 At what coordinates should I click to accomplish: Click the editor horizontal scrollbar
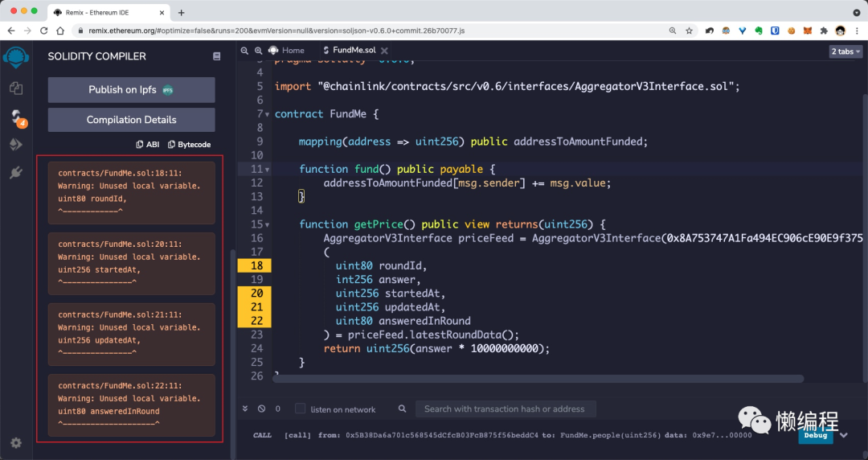tap(538, 379)
